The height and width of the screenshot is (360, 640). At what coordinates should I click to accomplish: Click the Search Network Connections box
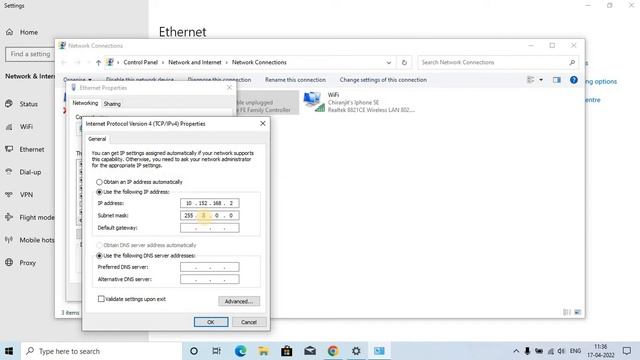tap(498, 62)
